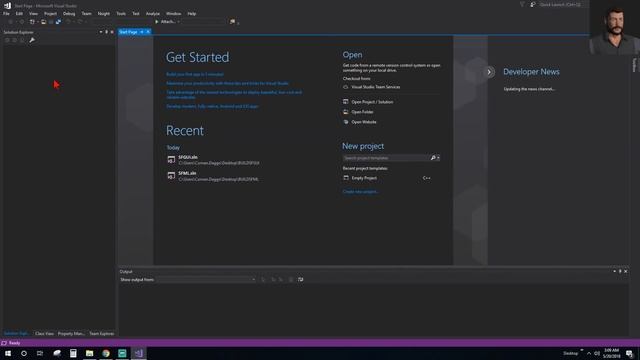Click the feedback icon right of Attach box
The width and height of the screenshot is (640, 360).
coord(232,22)
